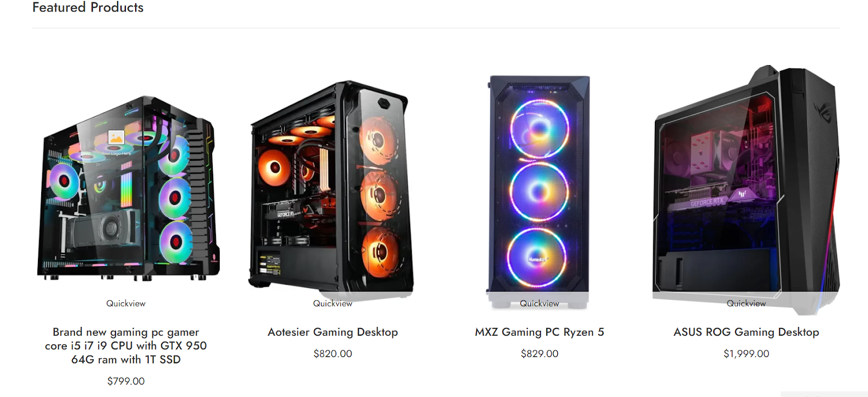Open the ASUS ROG Gaming Desktop title link
The image size is (868, 397).
click(746, 332)
